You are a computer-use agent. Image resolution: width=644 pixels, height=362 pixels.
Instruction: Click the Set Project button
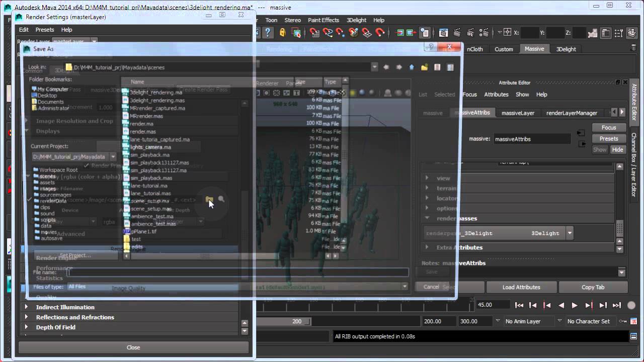(x=75, y=255)
